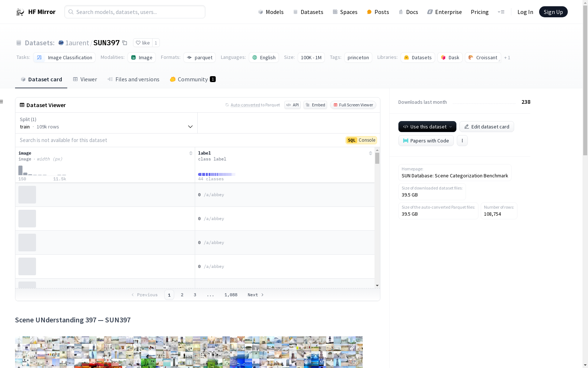Click the SUN397 mosaic preview image
588x368 pixels.
pyautogui.click(x=189, y=352)
